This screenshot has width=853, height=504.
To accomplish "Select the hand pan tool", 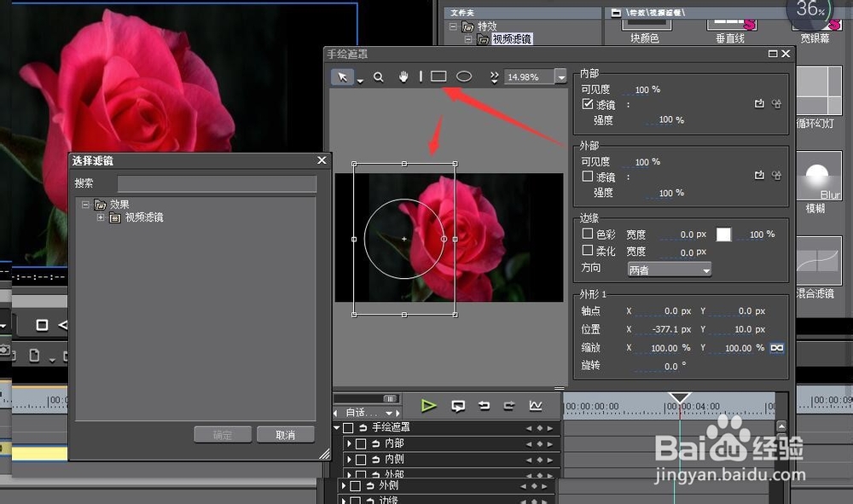I will (x=403, y=78).
